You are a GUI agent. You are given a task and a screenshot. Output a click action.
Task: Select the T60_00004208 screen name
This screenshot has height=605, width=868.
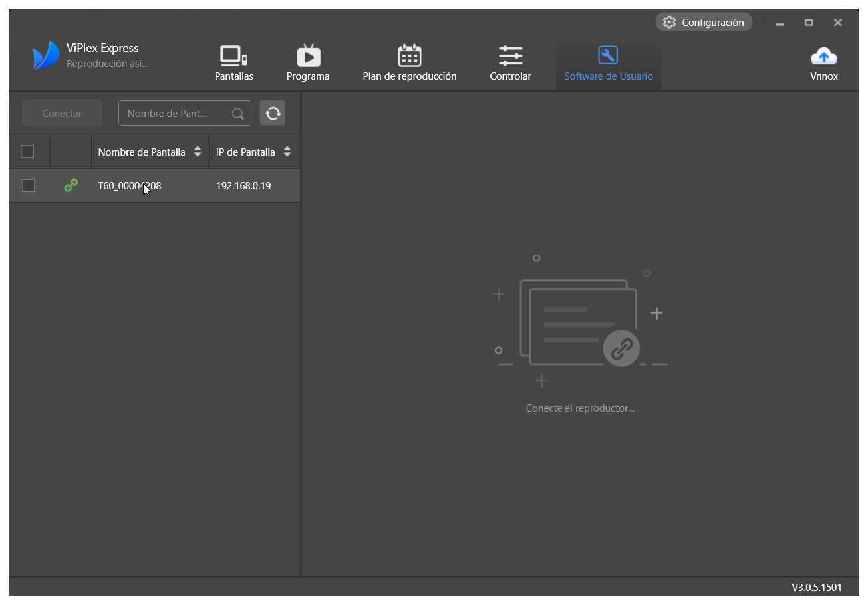point(130,185)
